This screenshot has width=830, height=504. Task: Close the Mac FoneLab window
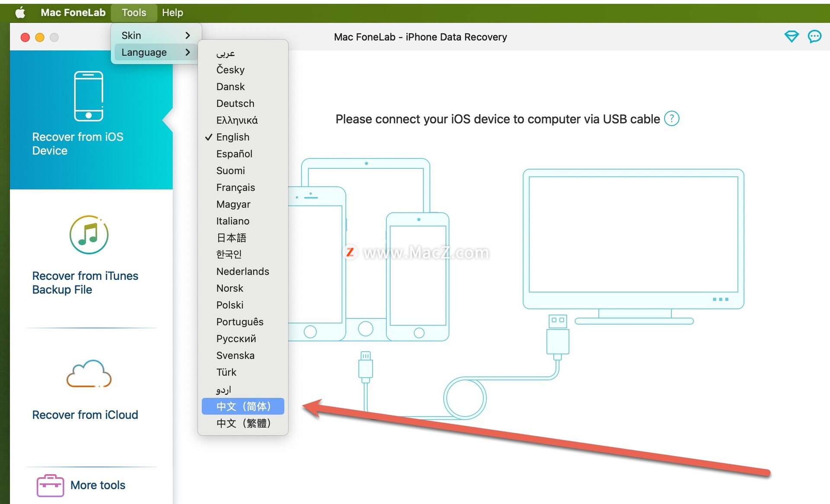[25, 37]
